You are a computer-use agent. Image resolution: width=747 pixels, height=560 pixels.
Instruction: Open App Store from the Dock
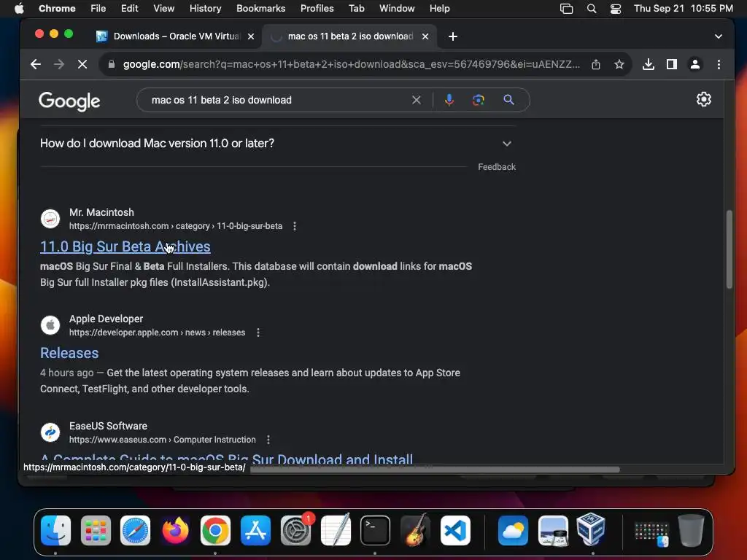tap(255, 531)
